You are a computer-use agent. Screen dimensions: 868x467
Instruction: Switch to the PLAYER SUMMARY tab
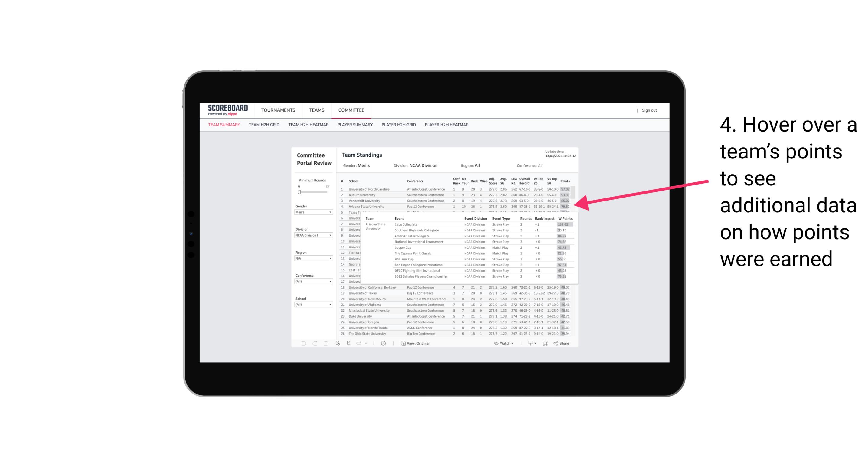click(x=355, y=125)
